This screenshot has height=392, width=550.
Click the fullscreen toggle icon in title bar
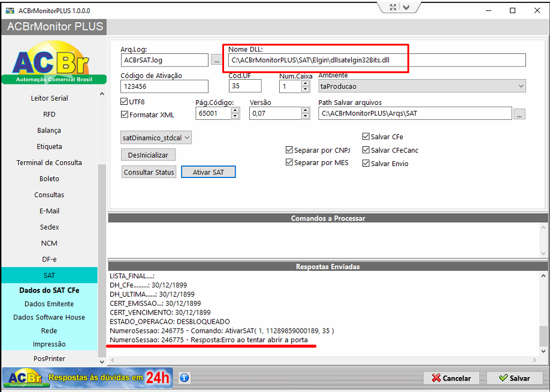coord(393,7)
